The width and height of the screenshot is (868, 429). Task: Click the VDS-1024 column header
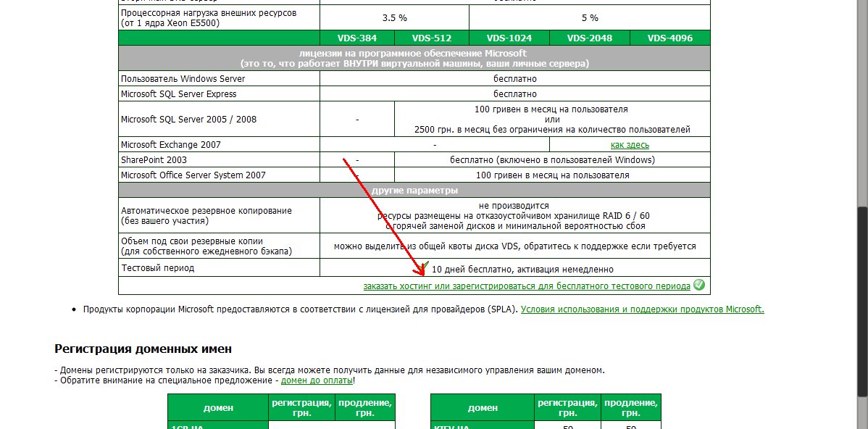pyautogui.click(x=509, y=38)
